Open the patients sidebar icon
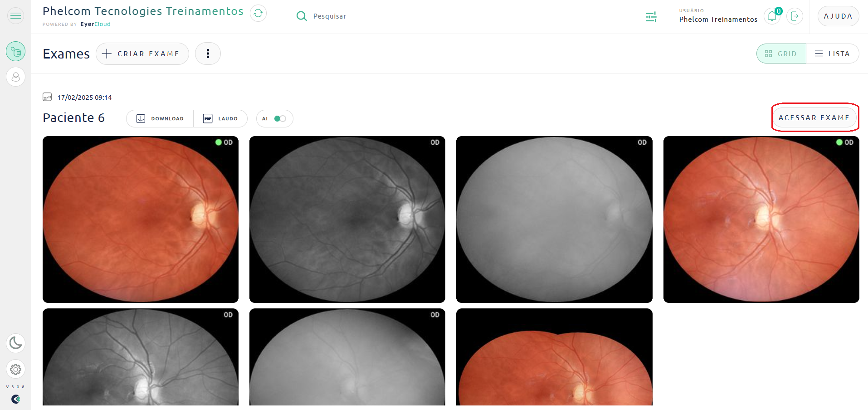 15,77
